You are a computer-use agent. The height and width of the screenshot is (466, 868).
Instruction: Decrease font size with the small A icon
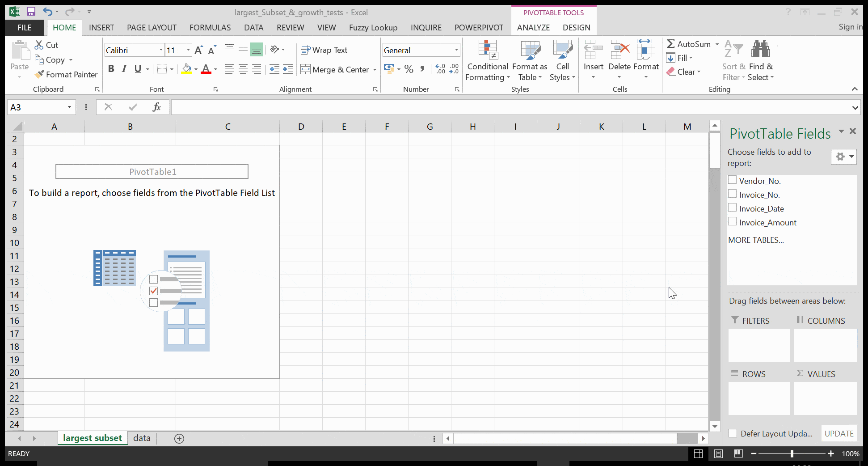click(212, 50)
